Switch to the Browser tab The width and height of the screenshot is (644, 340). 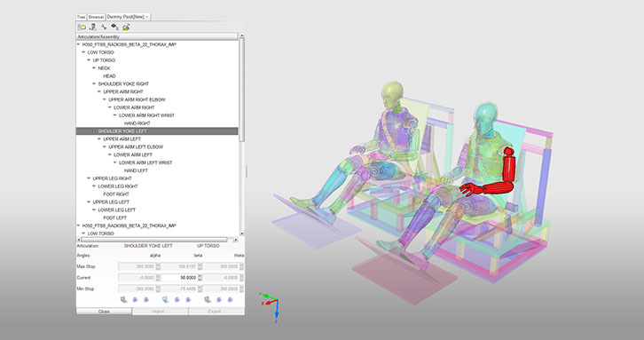pos(96,17)
